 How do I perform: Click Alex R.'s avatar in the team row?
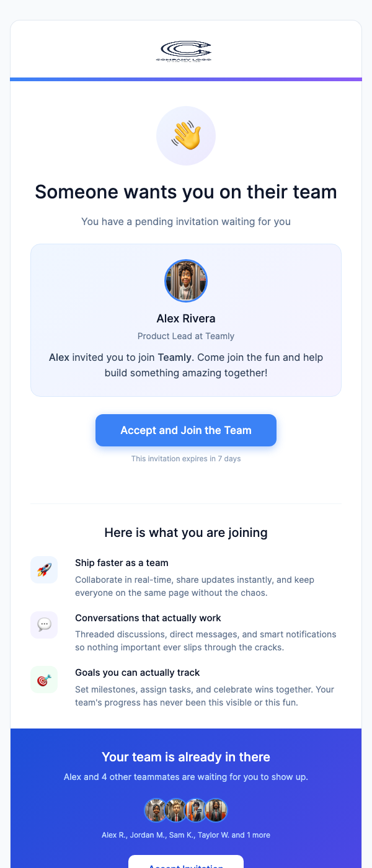[x=156, y=811]
